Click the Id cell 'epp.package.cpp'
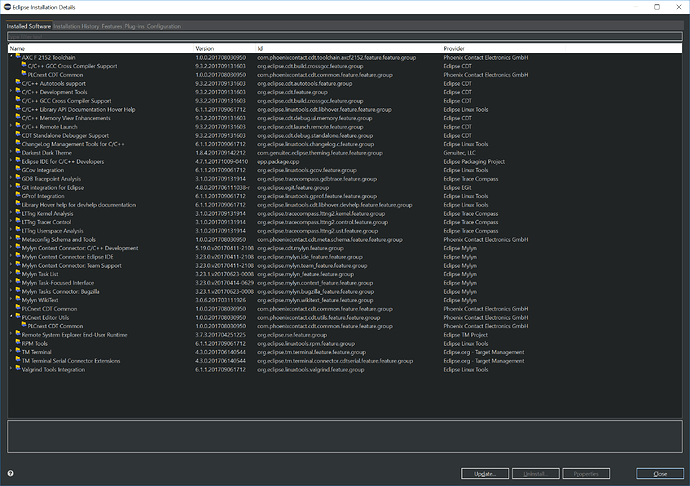This screenshot has height=486, width=690. coord(278,162)
